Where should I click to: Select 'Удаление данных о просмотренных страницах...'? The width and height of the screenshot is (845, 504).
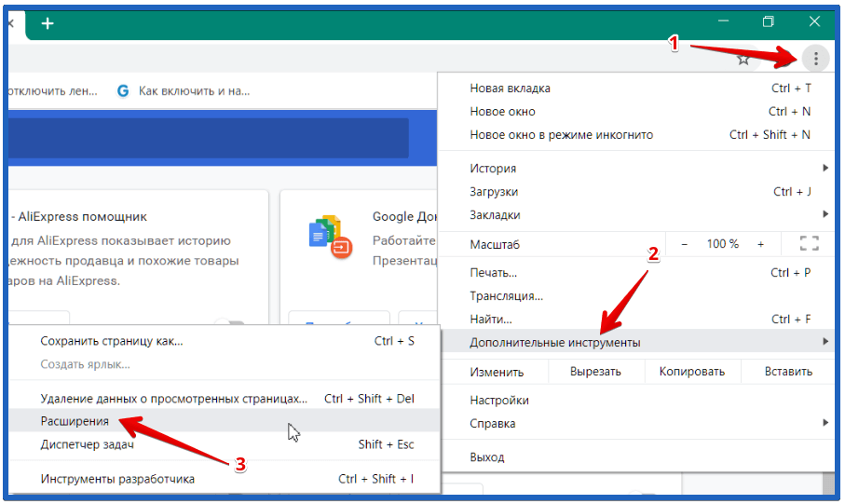tap(225, 399)
